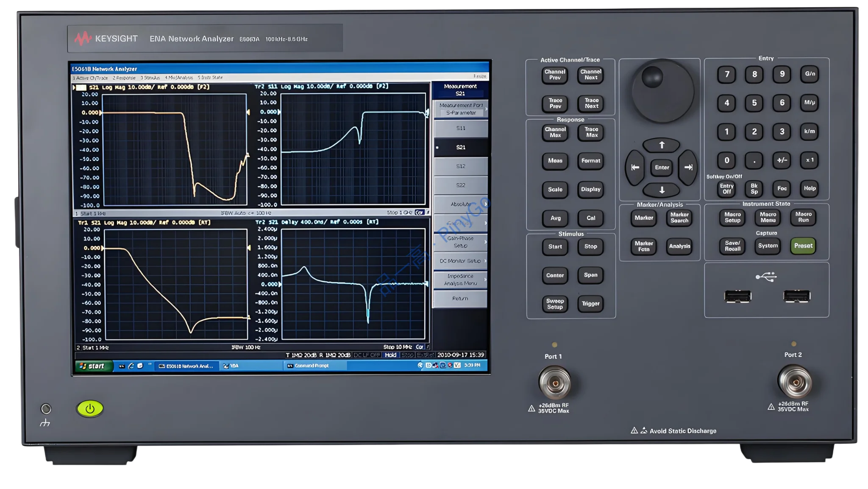Open Internet Explorer from quick launch
Image resolution: width=868 pixels, height=489 pixels.
[x=131, y=366]
